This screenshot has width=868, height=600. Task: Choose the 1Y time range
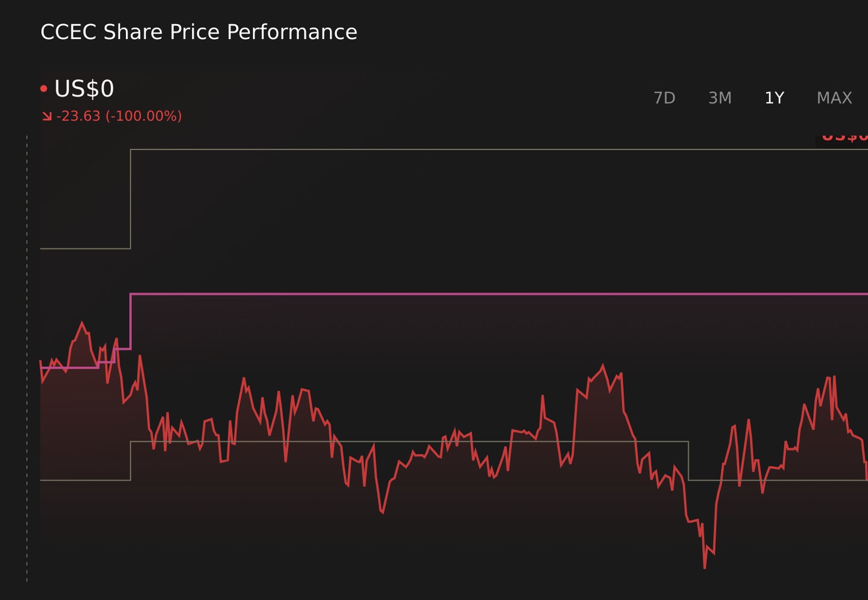point(774,98)
